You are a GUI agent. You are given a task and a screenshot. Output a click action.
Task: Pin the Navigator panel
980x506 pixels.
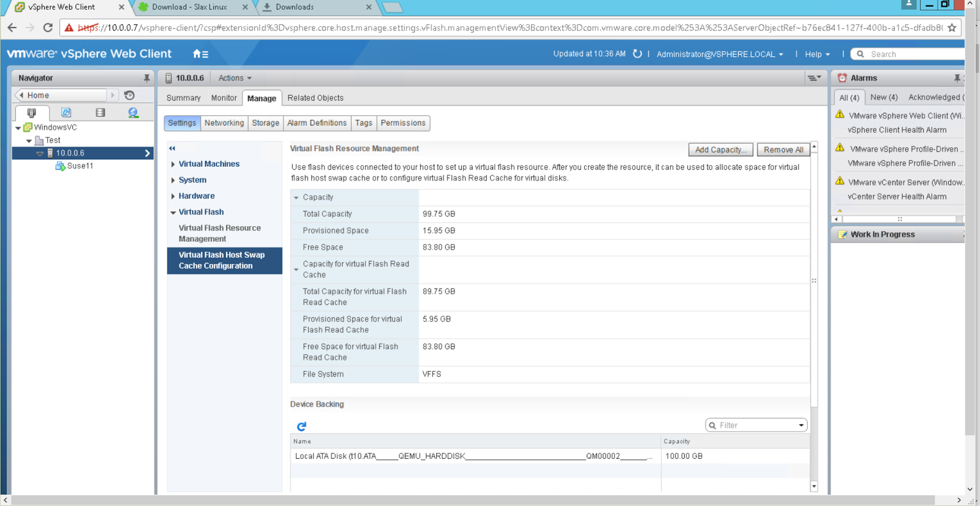[146, 78]
